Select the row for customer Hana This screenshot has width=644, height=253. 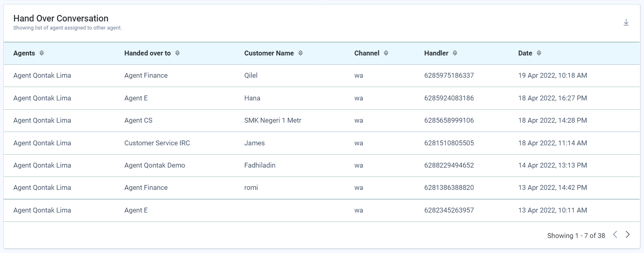(252, 98)
